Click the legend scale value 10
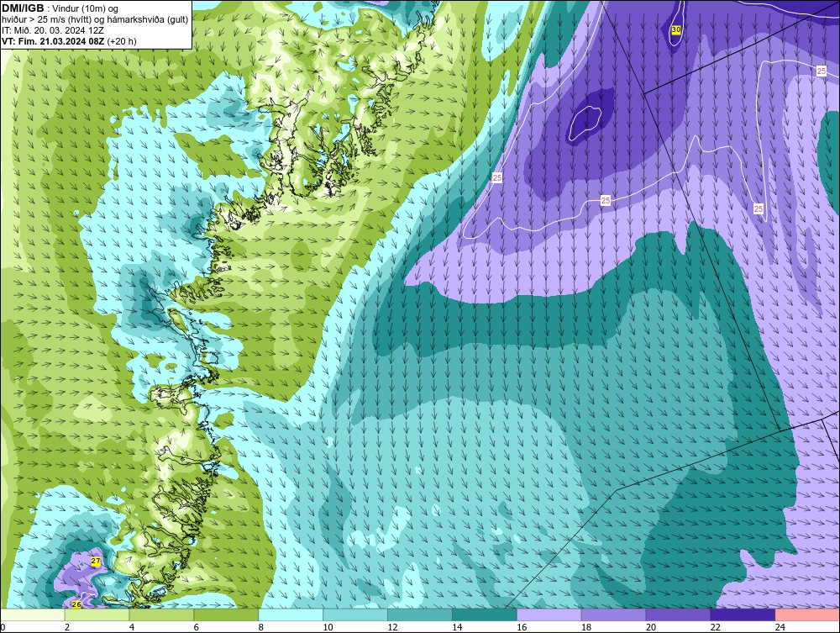 click(x=328, y=627)
